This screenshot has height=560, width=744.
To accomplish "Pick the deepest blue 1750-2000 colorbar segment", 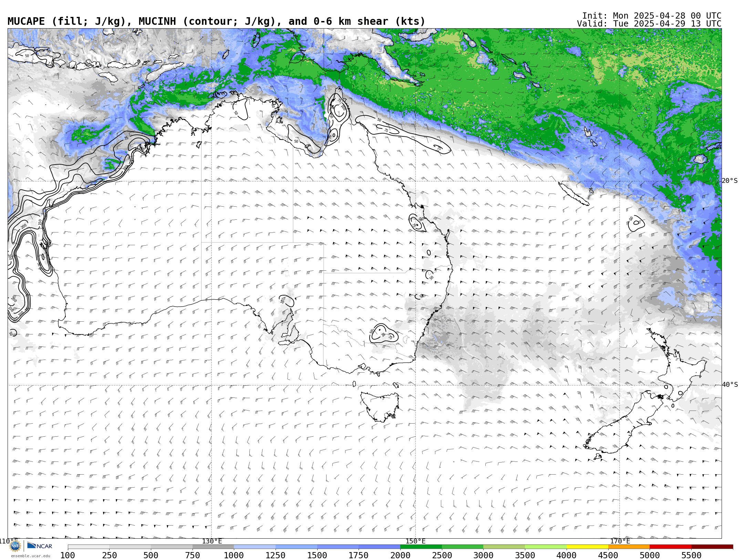I will [380, 547].
